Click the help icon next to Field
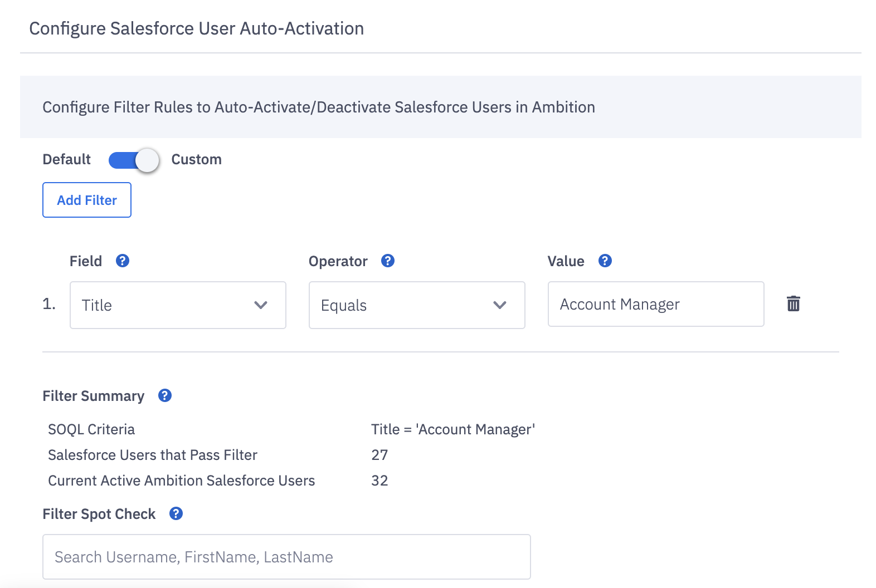The width and height of the screenshot is (876, 588). tap(123, 261)
